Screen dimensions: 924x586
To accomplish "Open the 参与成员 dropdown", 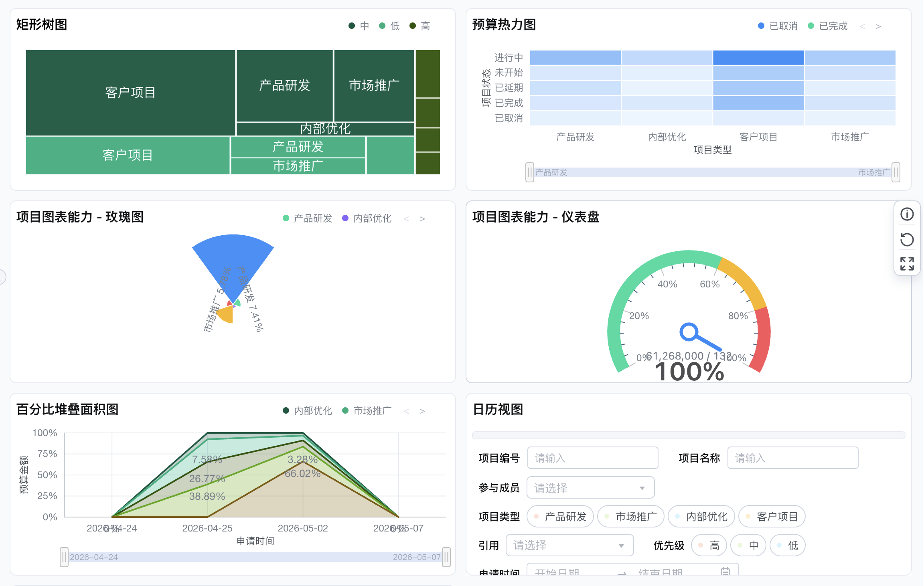I will [x=590, y=488].
